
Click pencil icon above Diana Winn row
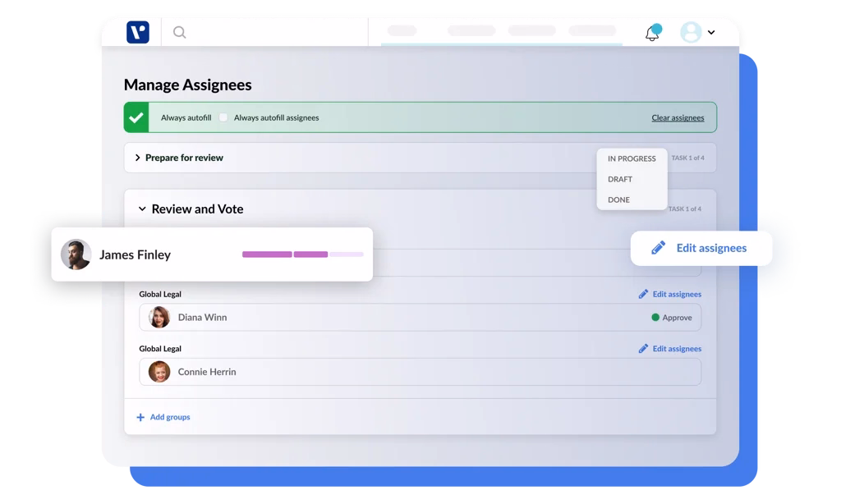pos(643,295)
